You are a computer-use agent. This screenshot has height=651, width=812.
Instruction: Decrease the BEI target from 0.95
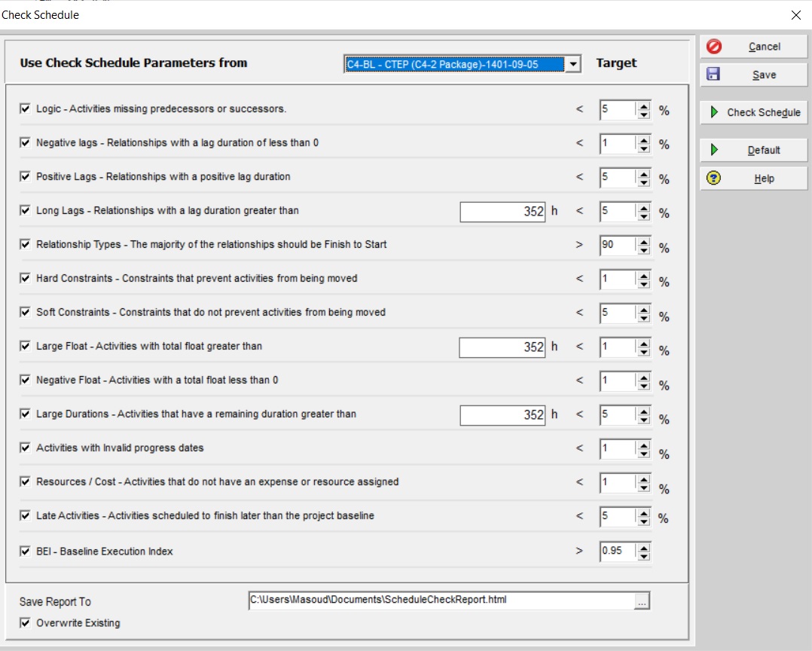click(644, 557)
